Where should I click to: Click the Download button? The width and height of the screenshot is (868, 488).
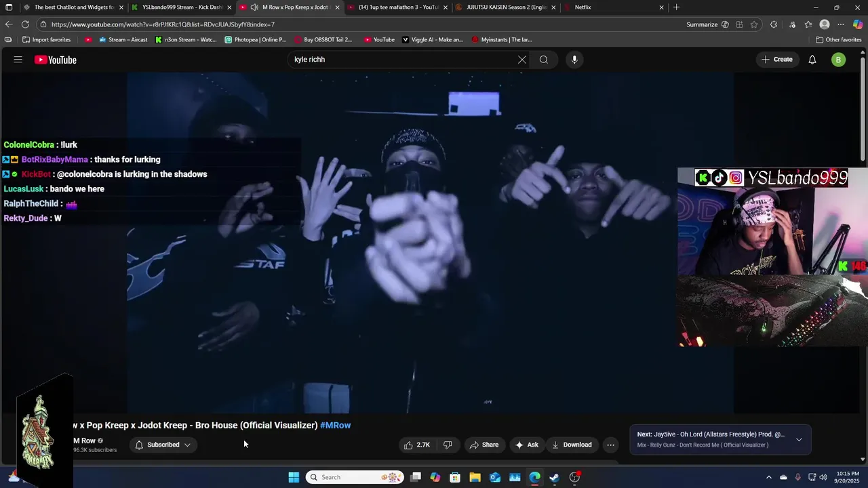[572, 445]
